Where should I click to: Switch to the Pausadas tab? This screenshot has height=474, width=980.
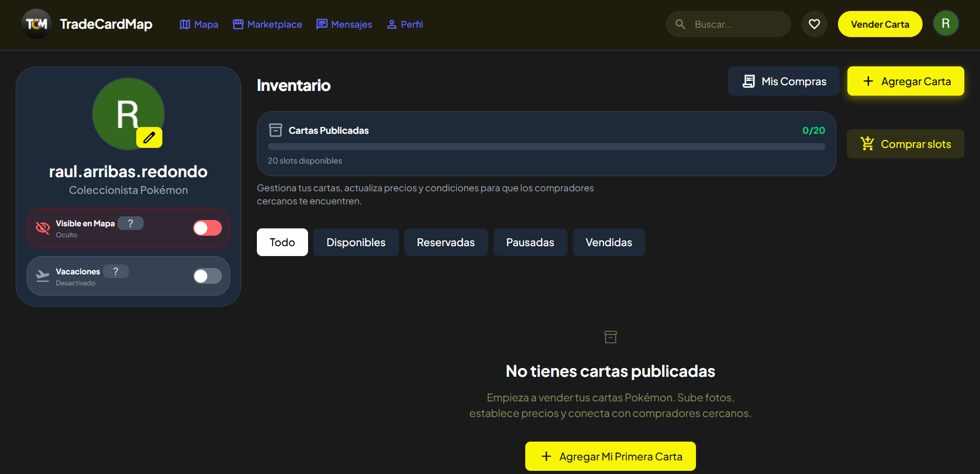pos(530,242)
